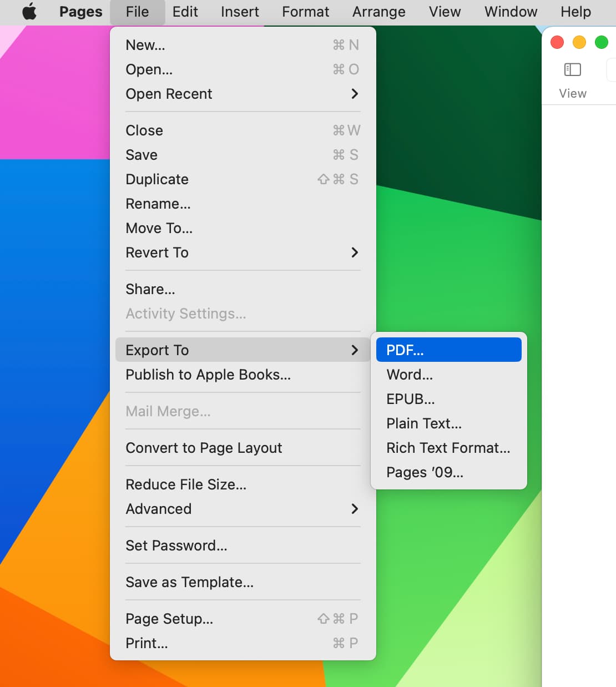Viewport: 616px width, 687px height.
Task: Choose Open... from the File menu
Action: tap(243, 69)
